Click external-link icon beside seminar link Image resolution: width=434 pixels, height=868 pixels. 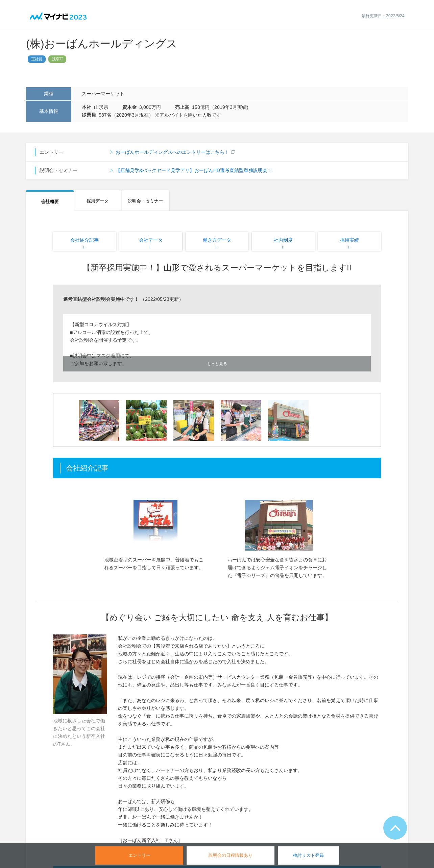tap(271, 170)
